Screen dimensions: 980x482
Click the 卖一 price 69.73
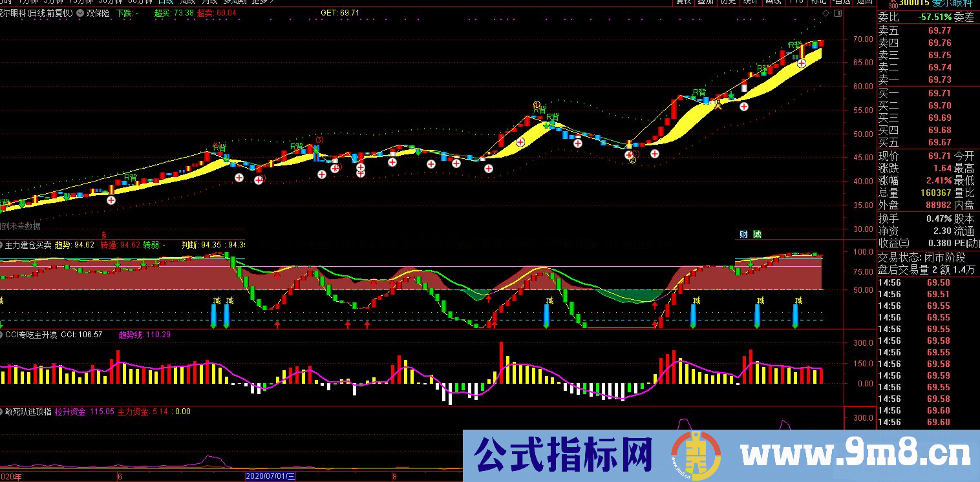tap(939, 79)
